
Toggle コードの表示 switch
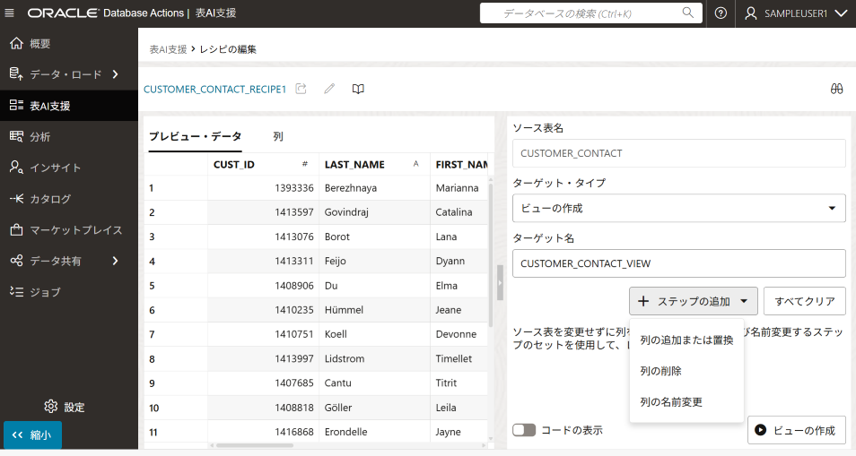[x=524, y=430]
